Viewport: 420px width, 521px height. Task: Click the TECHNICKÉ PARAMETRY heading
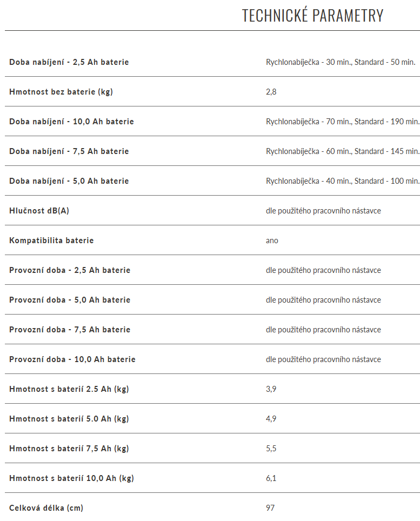[x=312, y=16]
